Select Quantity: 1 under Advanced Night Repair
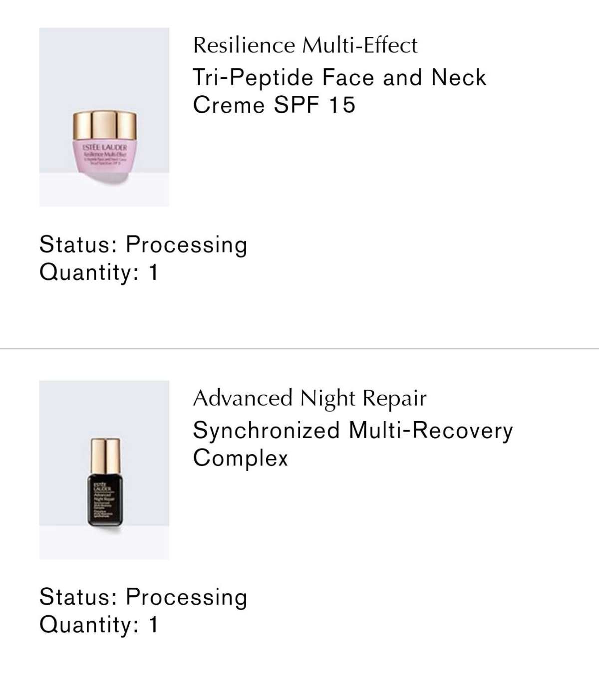Screen dimensions: 599x700 click(99, 625)
